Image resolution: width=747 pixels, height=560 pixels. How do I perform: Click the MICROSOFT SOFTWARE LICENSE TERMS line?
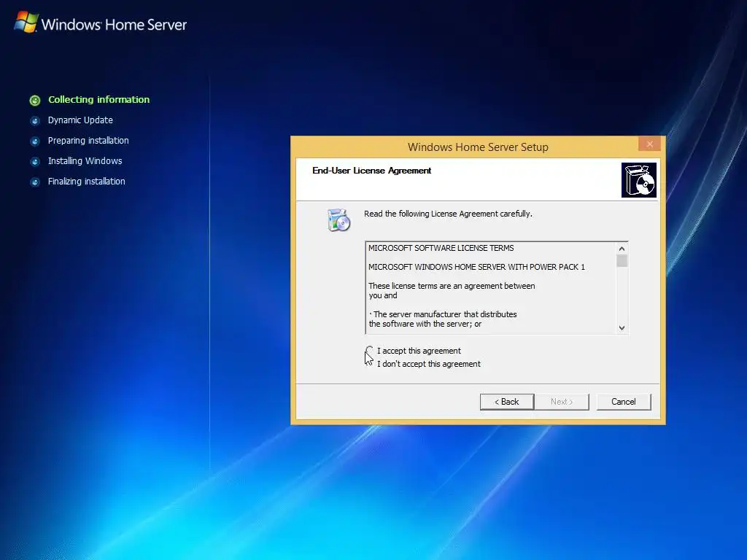tap(441, 248)
